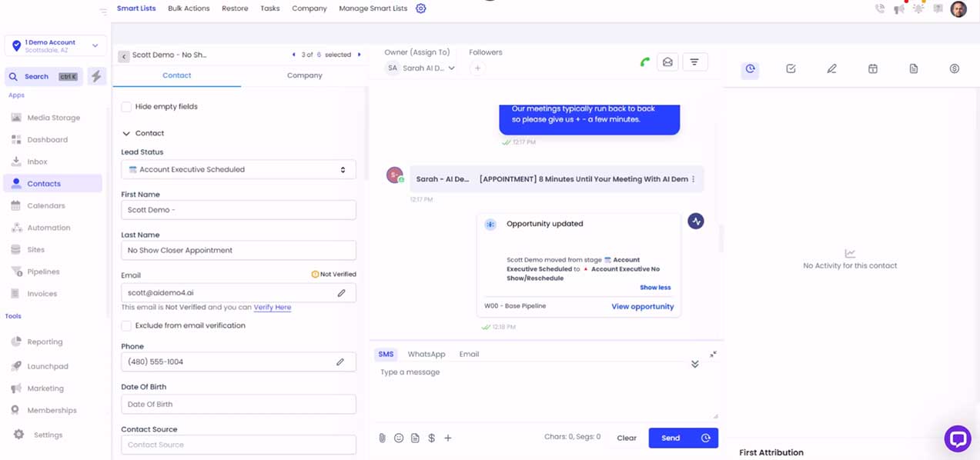Click the green phone call icon
This screenshot has width=980, height=460.
click(x=644, y=62)
